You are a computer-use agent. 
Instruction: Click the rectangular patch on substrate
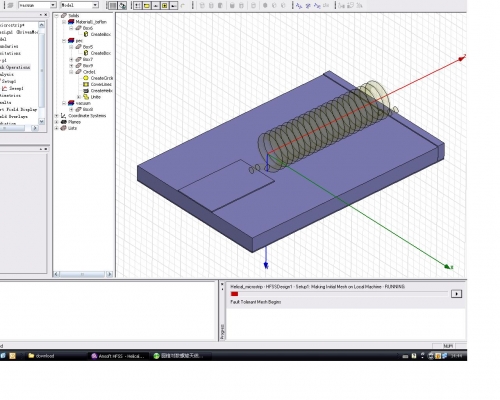[227, 185]
